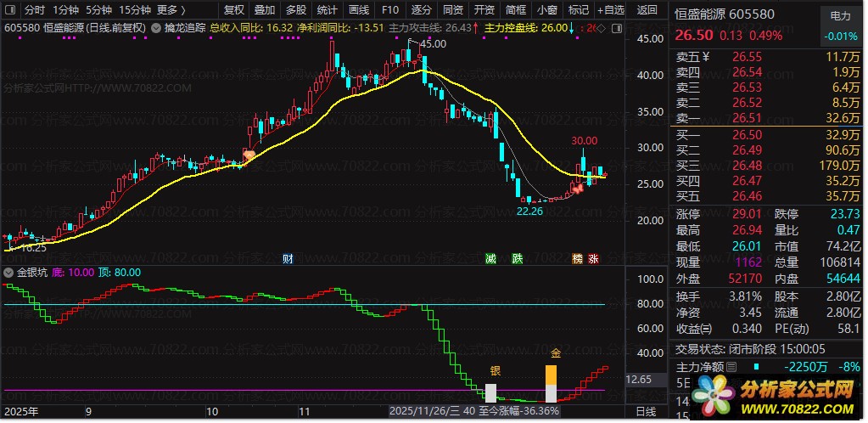The height and width of the screenshot is (423, 868).
Task: Click 12.65 value on indicator axis
Action: [638, 380]
